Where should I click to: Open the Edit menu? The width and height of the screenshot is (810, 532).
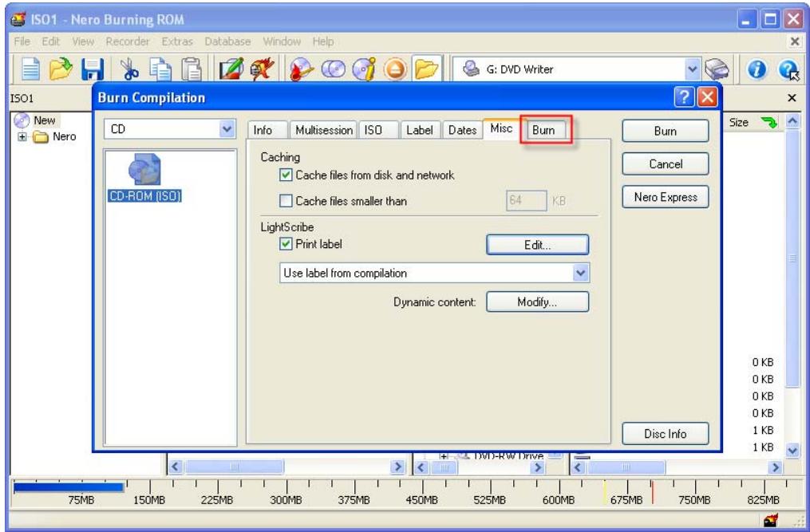point(50,41)
